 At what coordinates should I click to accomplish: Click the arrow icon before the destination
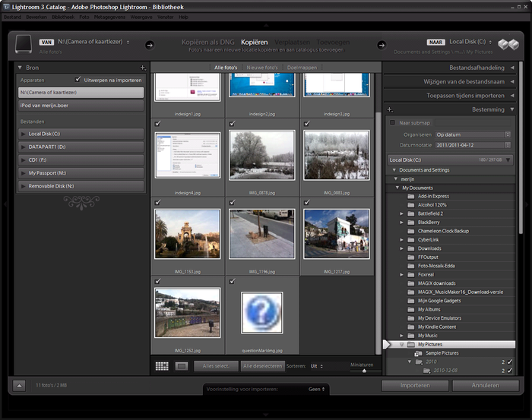point(382,45)
